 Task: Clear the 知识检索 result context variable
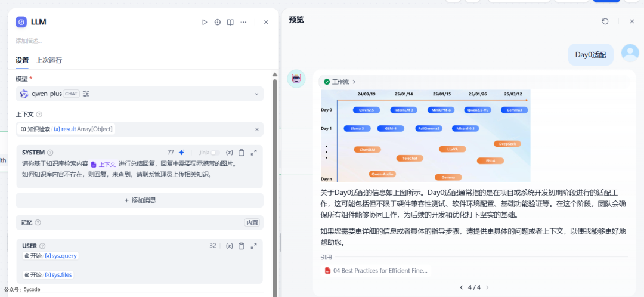pyautogui.click(x=256, y=129)
